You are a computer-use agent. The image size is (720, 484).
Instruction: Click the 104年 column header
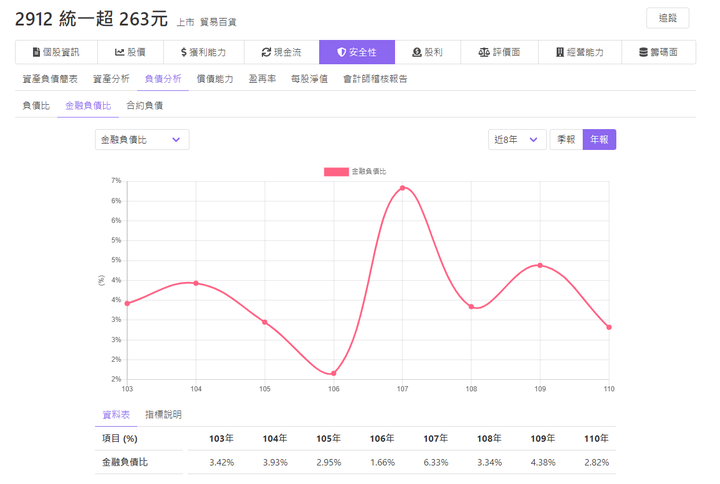coord(275,439)
